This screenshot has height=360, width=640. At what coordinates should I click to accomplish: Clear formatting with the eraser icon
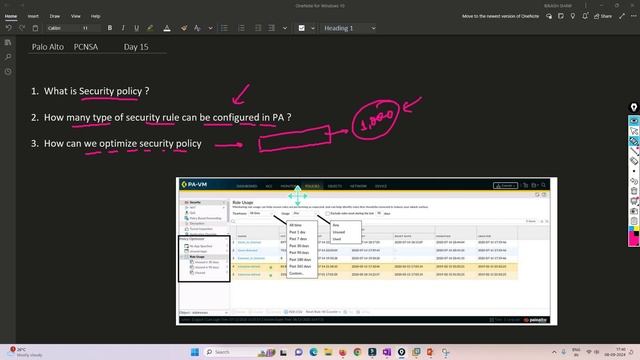point(184,28)
